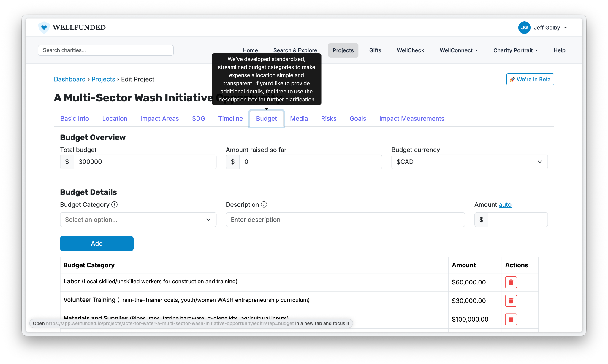Switch to the Impact Measurements tab

coord(411,119)
